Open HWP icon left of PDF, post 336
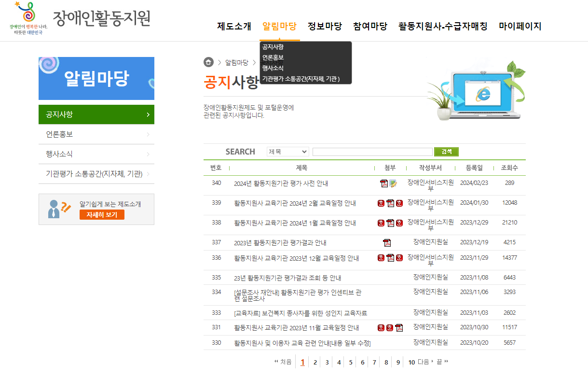The width and height of the screenshot is (588, 379). 381,258
